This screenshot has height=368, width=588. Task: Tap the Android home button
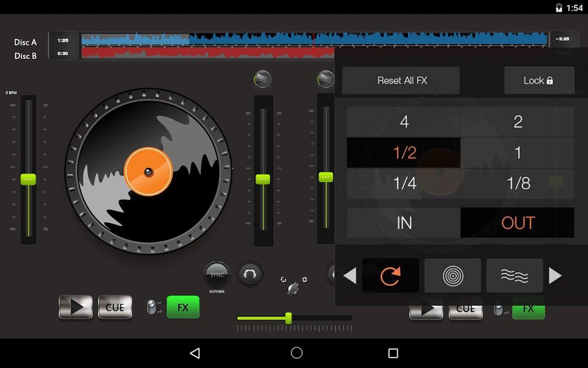coord(297,353)
